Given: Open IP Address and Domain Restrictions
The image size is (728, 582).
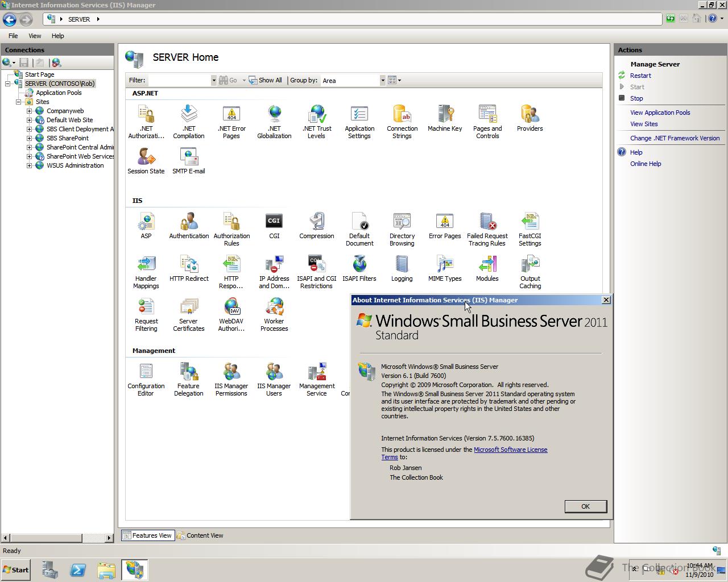Looking at the screenshot, I should (274, 272).
